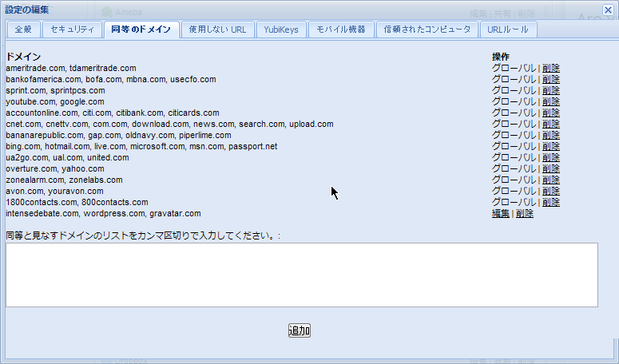Delete the zonealarm.com, zonelabs.com entry
Viewport: 619px width, 364px height.
tap(550, 180)
